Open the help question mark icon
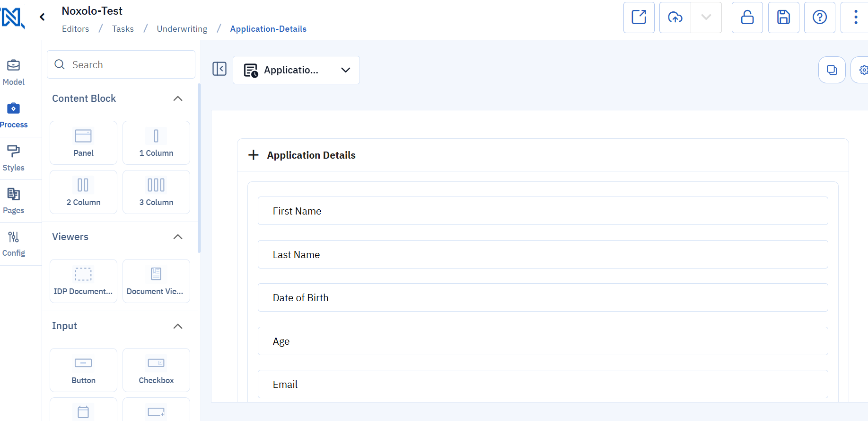This screenshot has width=868, height=421. (x=819, y=18)
